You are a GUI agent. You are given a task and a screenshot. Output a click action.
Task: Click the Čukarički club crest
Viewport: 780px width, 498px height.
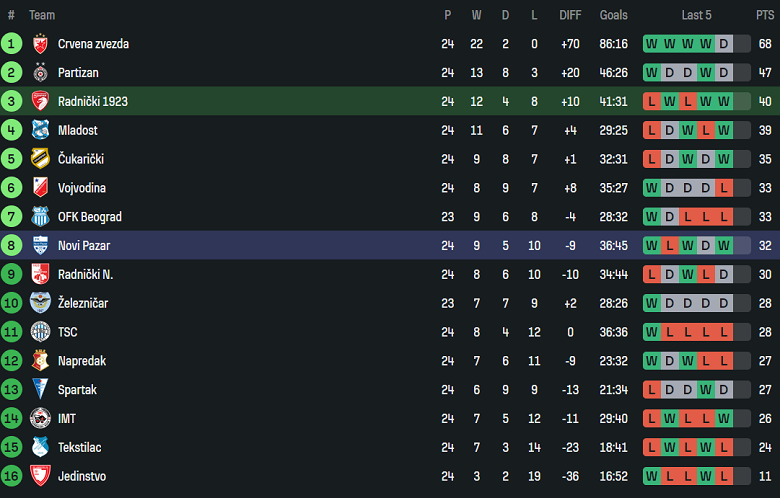pos(40,159)
